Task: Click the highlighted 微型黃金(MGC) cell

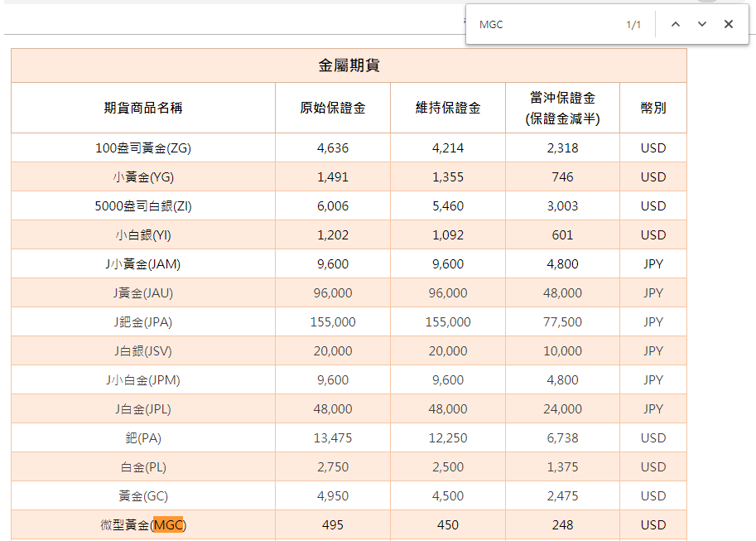Action: click(x=143, y=524)
